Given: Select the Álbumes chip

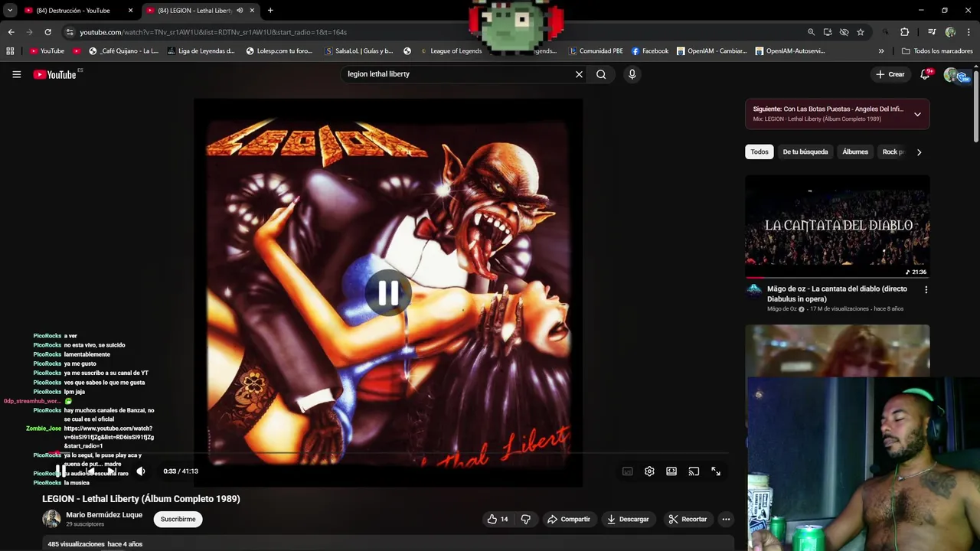Looking at the screenshot, I should pos(855,152).
